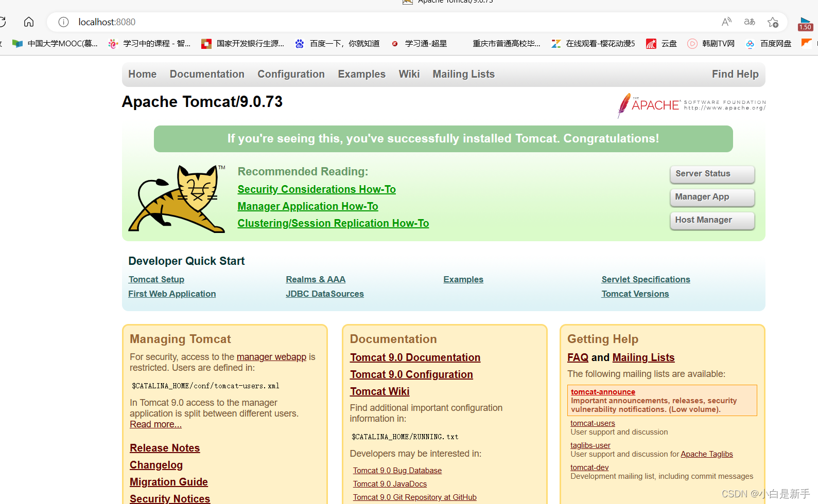Click Find Help in navigation bar

pos(735,74)
